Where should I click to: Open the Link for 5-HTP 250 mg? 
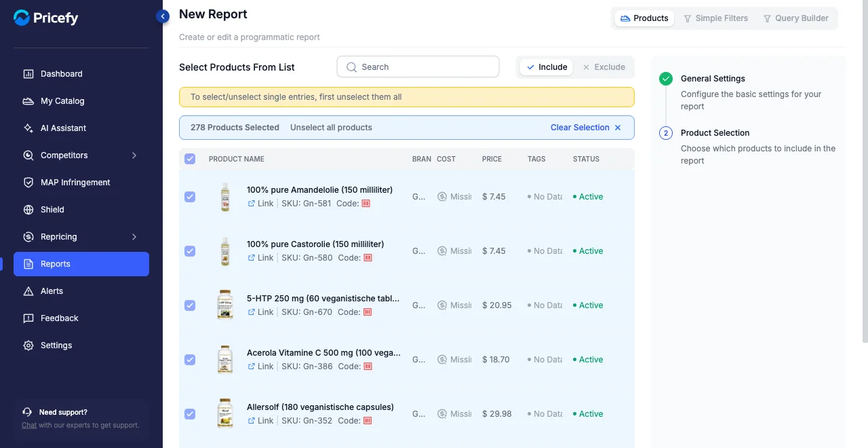point(260,312)
